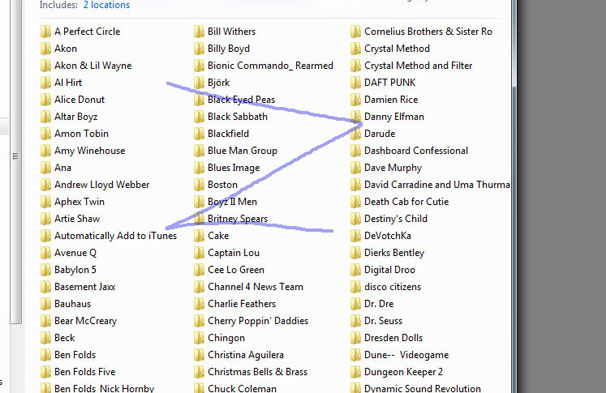Click the Amon Tobin folder name

point(81,134)
